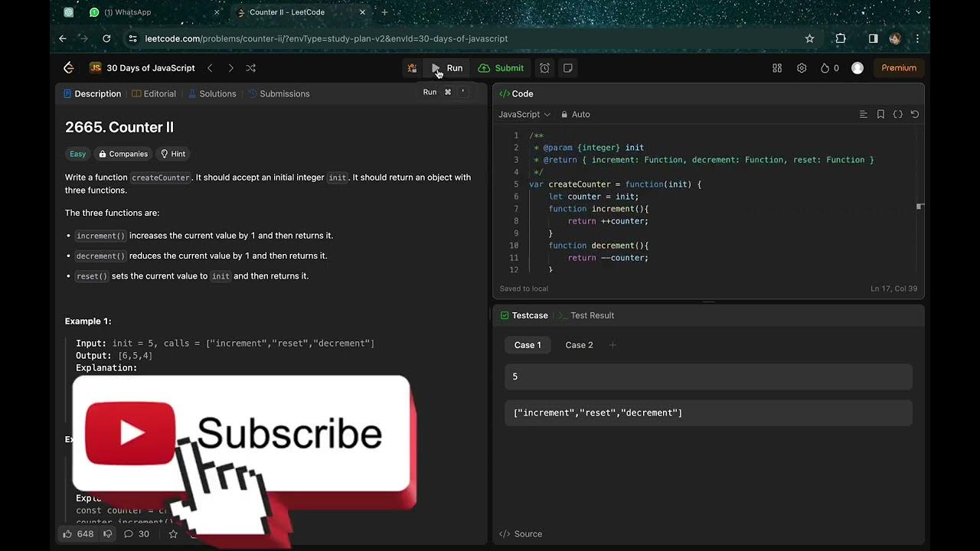Click the site info icon in address bar

point(132,38)
